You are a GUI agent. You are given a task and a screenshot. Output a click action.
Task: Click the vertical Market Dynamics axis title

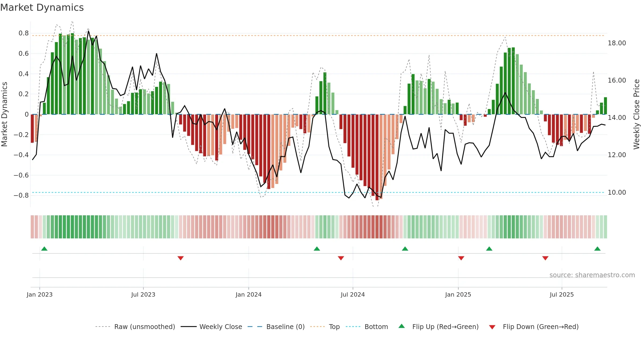(x=5, y=114)
